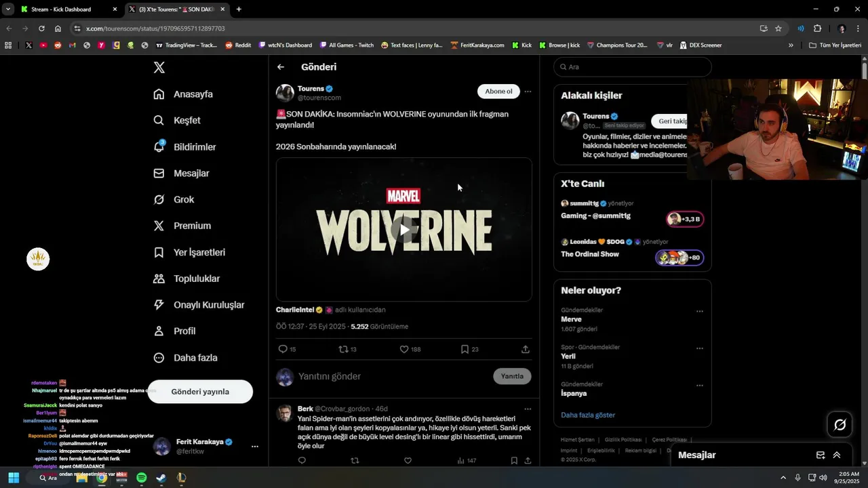Click the address bar URL
The width and height of the screenshot is (868, 488).
155,28
